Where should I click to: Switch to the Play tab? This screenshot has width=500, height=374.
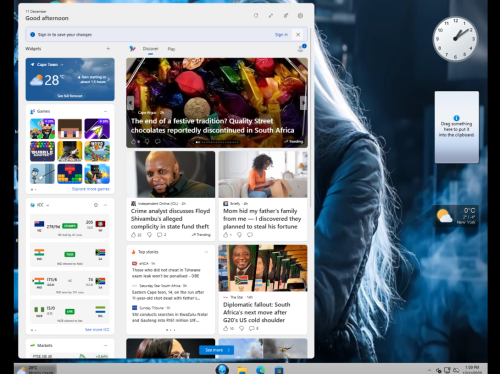(171, 49)
